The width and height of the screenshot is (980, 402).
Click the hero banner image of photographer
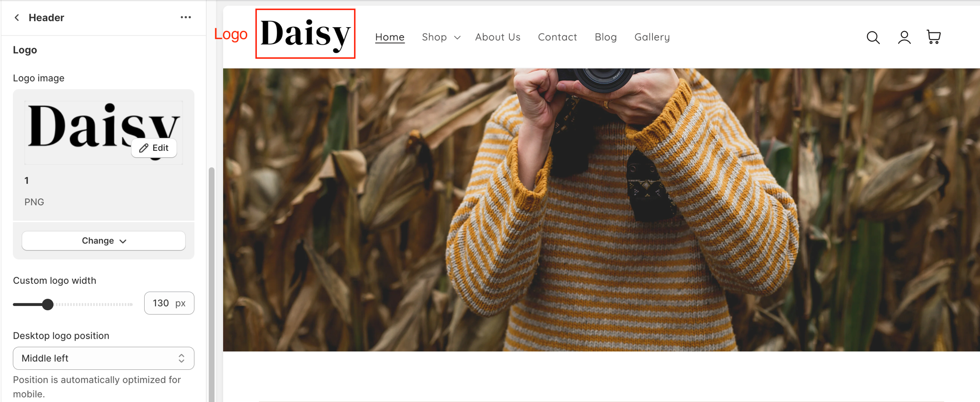pos(601,210)
